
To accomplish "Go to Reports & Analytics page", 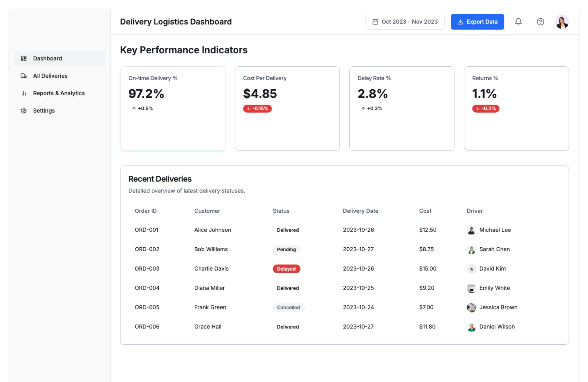I will [59, 93].
